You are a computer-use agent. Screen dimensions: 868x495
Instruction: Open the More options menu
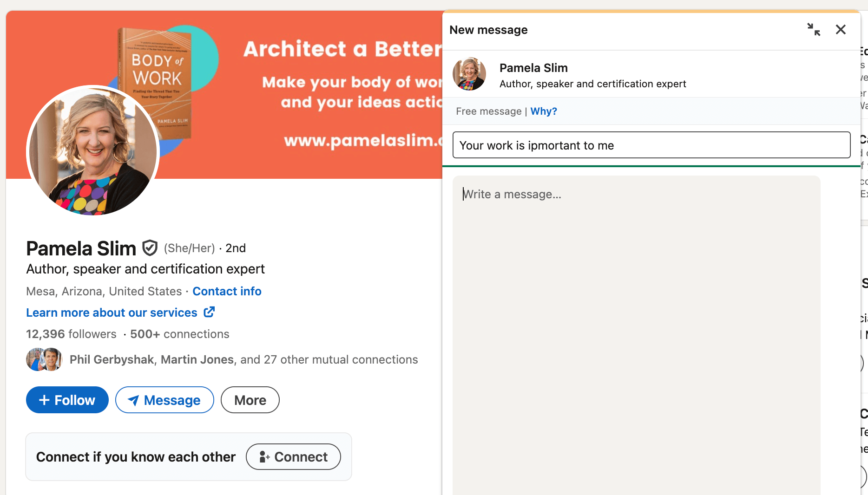click(x=250, y=400)
